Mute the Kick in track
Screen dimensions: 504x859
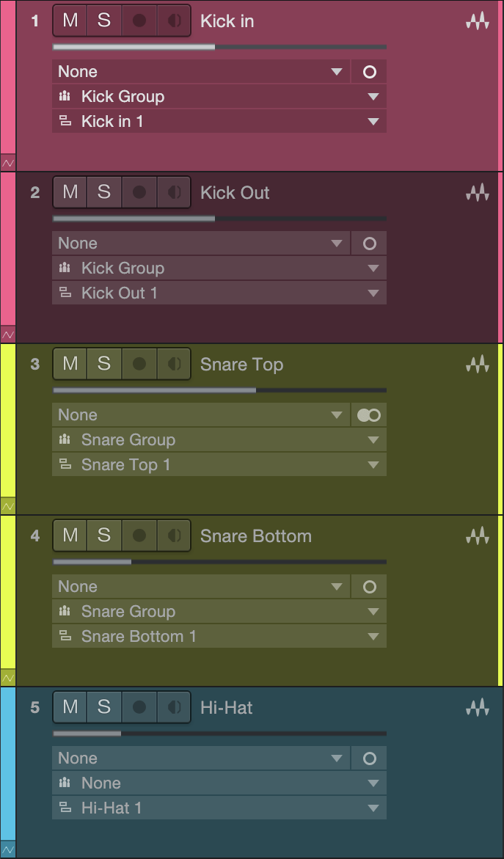coord(70,21)
